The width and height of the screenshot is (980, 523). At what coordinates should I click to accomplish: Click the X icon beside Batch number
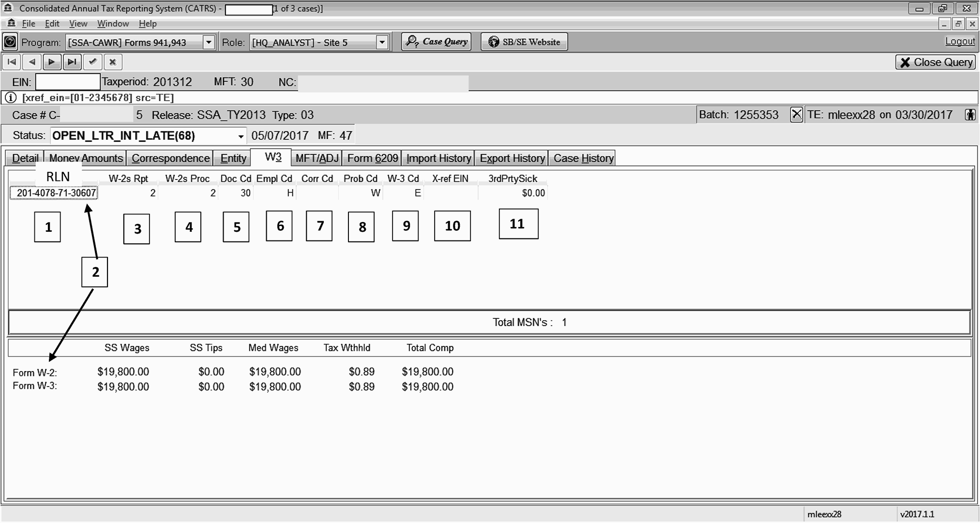796,115
